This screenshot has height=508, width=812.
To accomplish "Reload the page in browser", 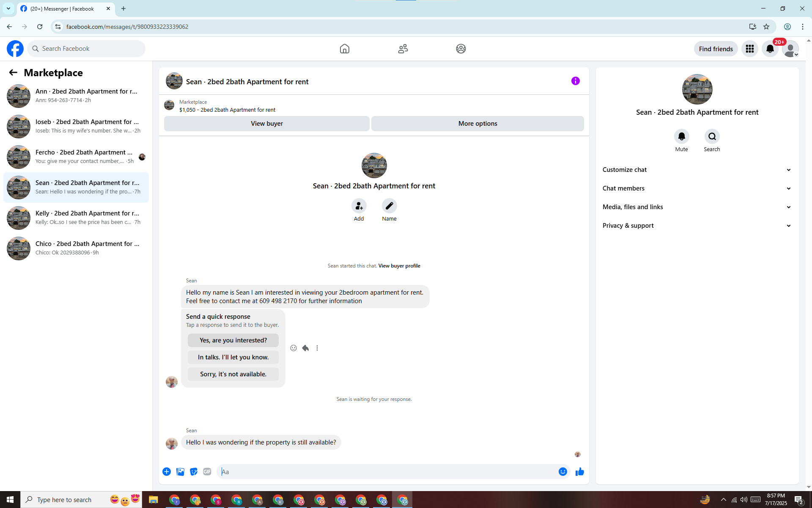I will click(40, 27).
